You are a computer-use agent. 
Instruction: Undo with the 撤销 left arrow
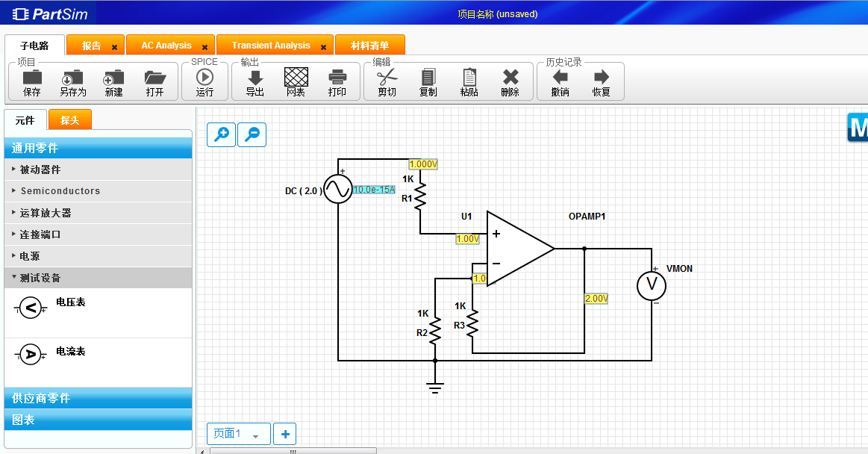coord(561,77)
